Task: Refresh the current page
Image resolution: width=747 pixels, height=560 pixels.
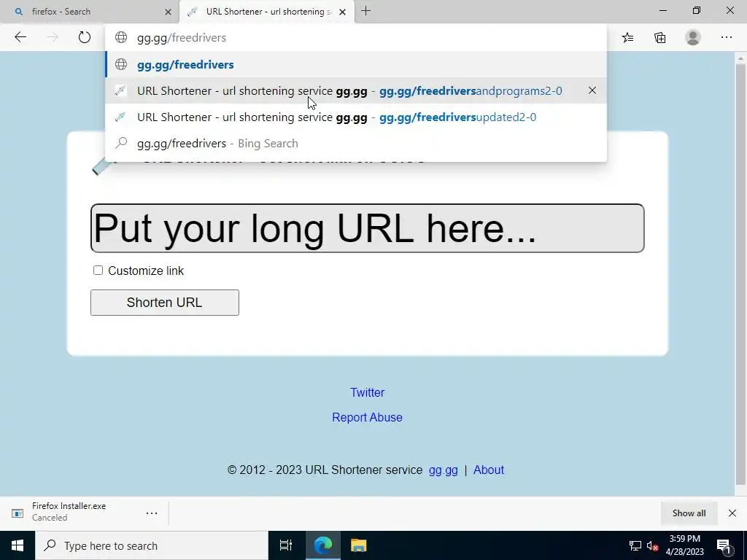Action: click(85, 37)
